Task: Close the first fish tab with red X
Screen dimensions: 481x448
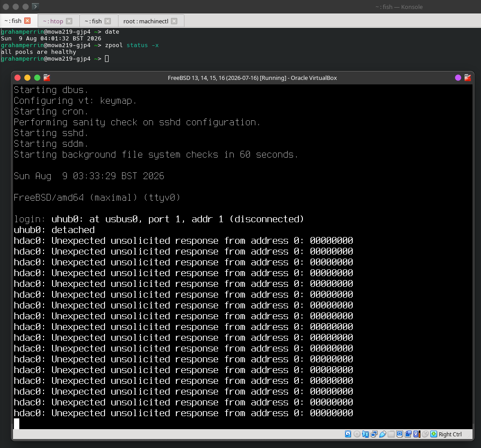Action: coord(28,21)
